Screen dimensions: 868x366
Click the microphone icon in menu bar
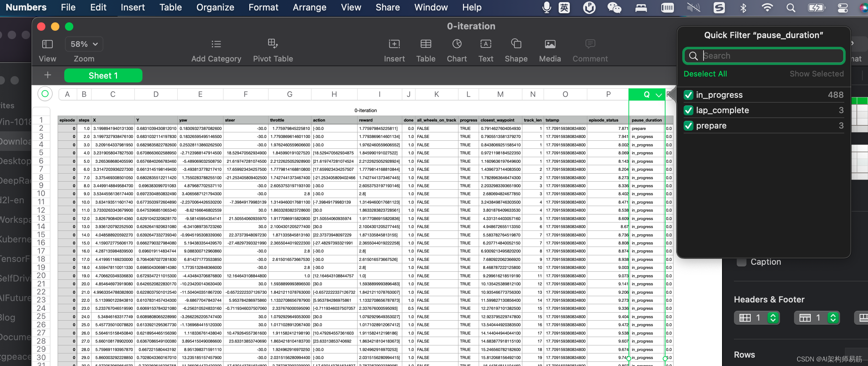point(546,7)
